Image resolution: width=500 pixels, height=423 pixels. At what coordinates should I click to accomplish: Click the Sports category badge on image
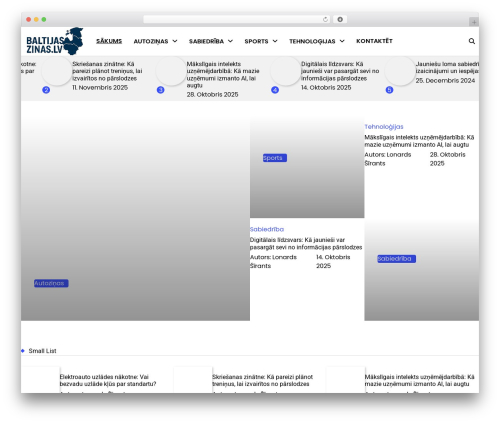(275, 158)
